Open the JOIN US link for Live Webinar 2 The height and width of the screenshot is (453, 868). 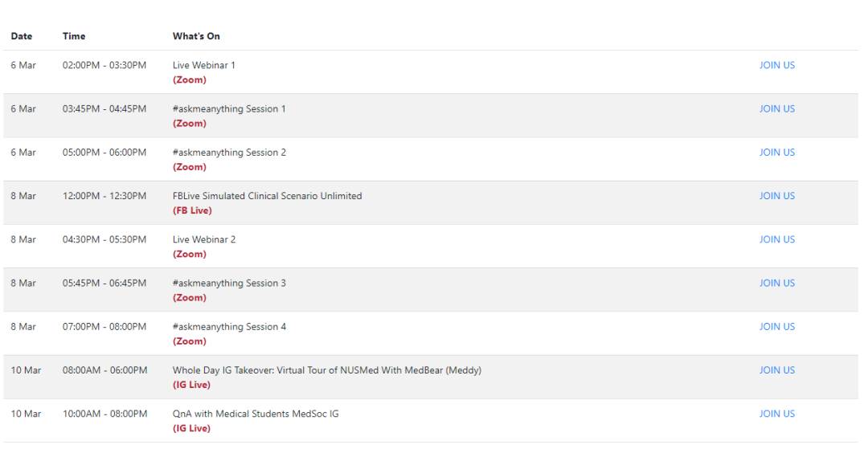pyautogui.click(x=776, y=239)
